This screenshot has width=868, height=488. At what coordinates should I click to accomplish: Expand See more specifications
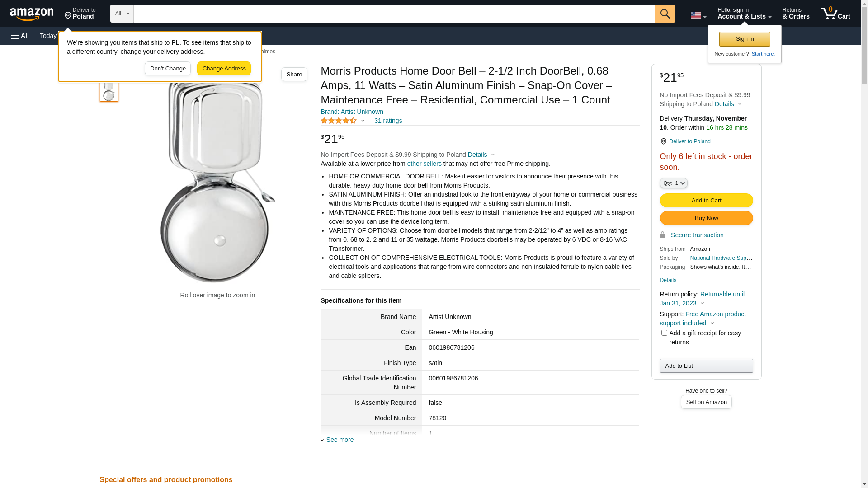(340, 440)
